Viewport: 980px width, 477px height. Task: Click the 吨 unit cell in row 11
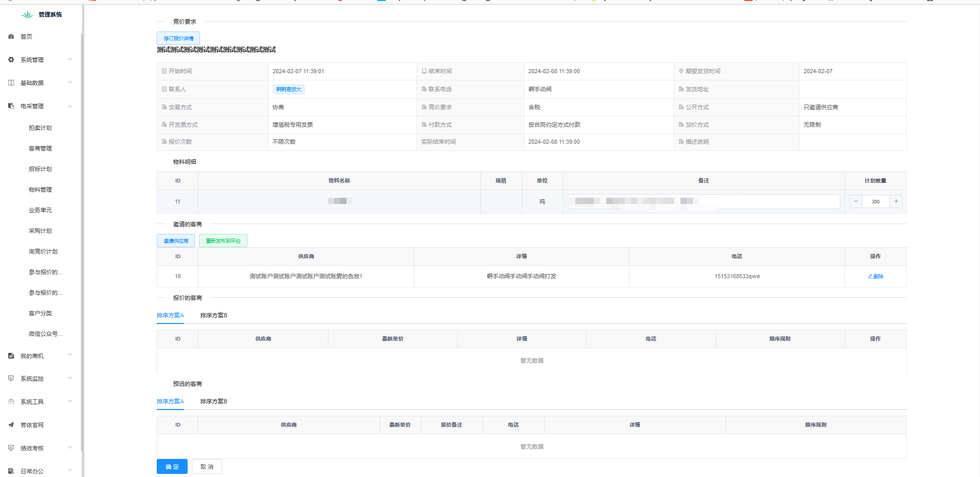(542, 201)
